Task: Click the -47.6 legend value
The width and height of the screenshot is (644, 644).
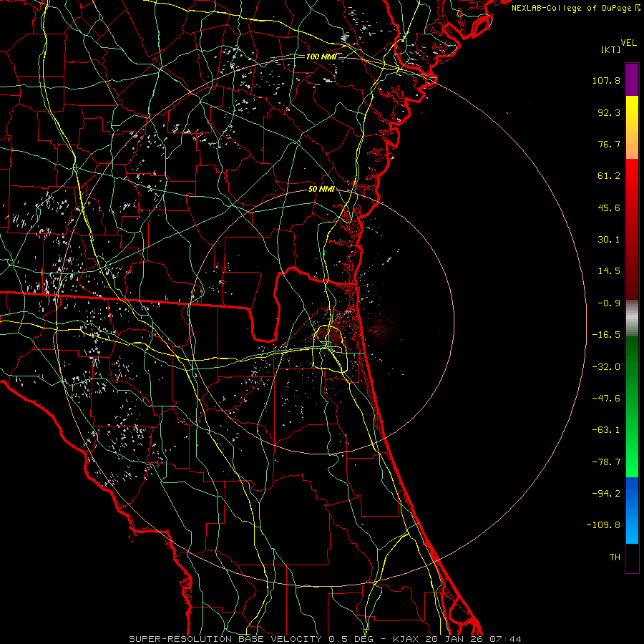Action: coord(606,399)
